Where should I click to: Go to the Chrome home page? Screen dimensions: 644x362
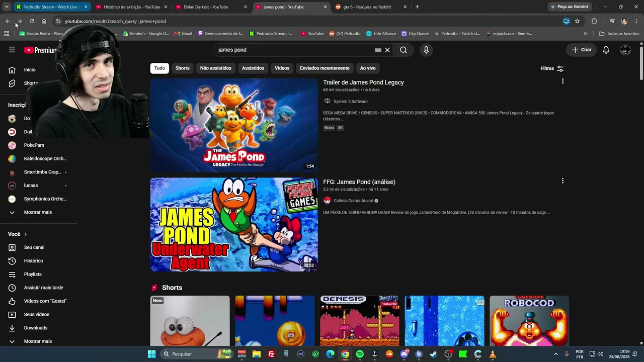click(x=44, y=21)
